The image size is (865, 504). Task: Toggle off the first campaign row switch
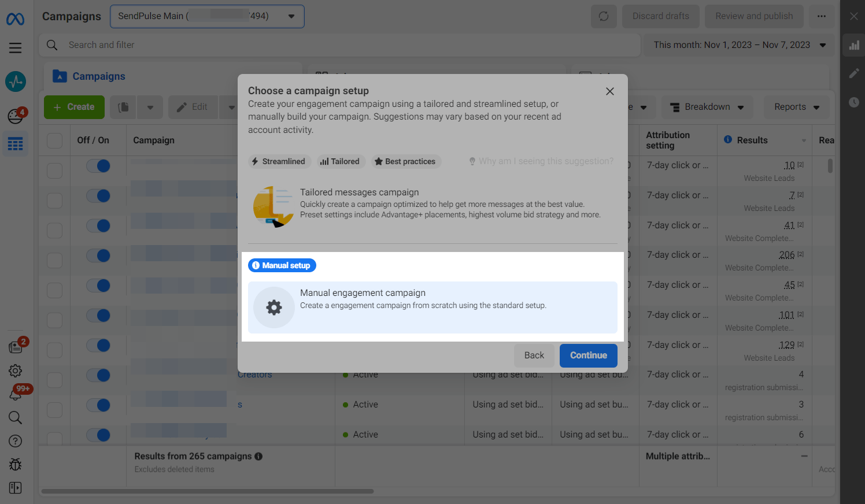[98, 166]
